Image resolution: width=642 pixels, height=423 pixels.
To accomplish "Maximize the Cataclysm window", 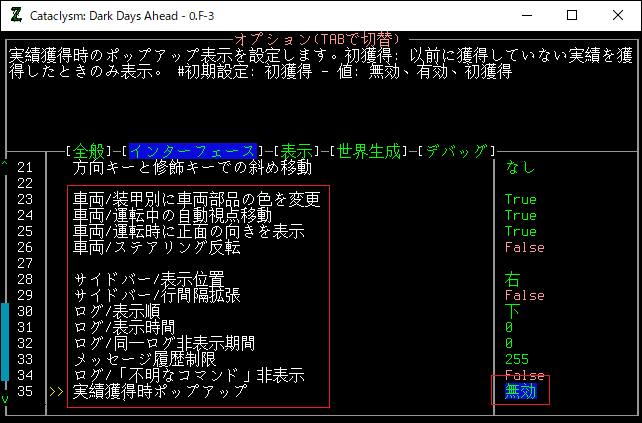I will [x=571, y=15].
